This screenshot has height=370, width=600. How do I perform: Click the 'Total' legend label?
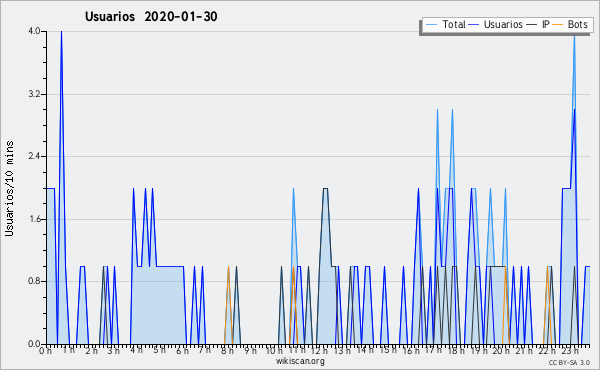pos(454,24)
